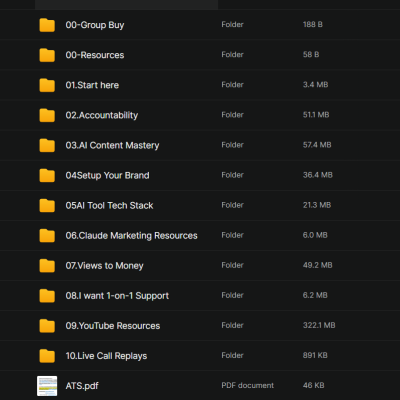This screenshot has width=400, height=400.
Task: Select the file name '09.YouTube Resources'
Action: 113,326
